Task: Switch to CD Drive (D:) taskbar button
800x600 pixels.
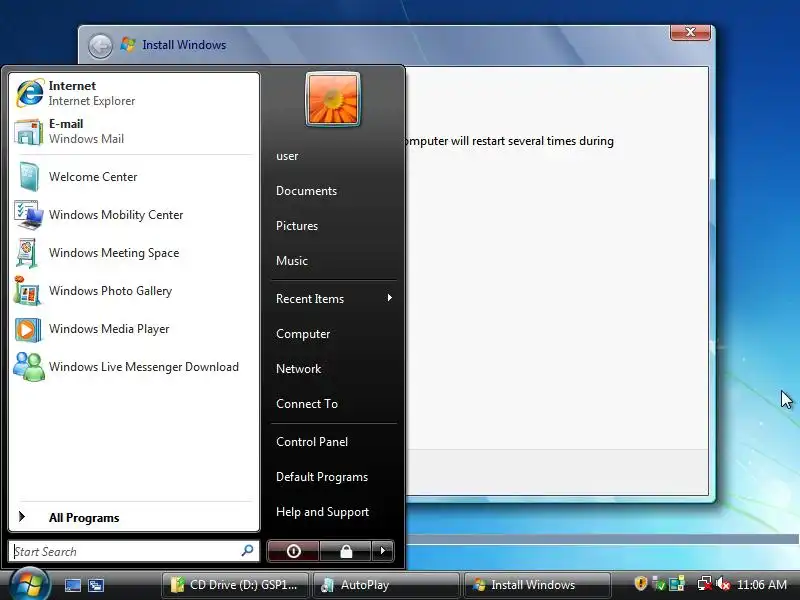Action: [x=236, y=585]
